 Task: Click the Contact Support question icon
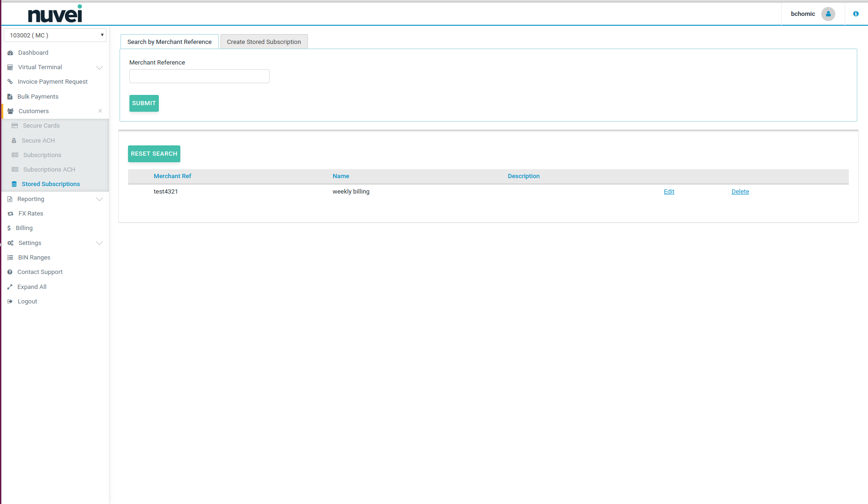pos(10,272)
